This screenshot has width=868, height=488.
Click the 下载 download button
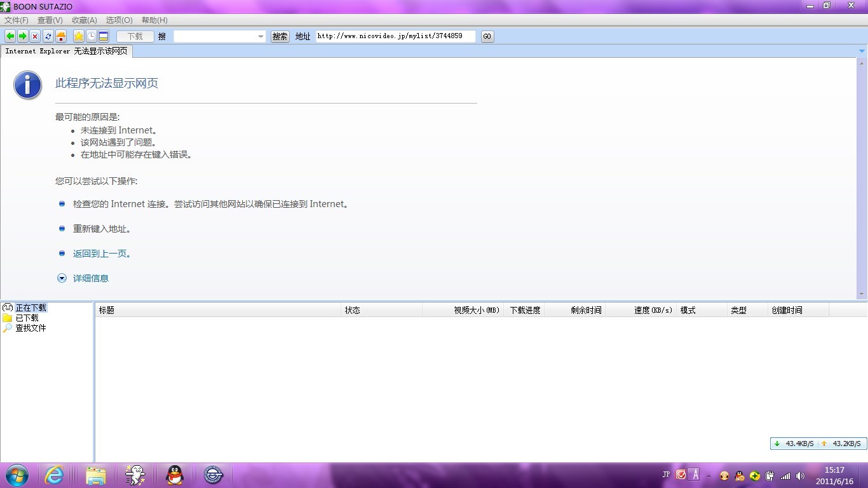pyautogui.click(x=135, y=36)
